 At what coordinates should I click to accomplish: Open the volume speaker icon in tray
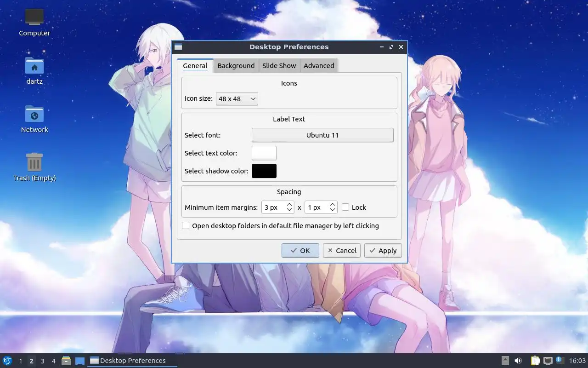coord(518,361)
